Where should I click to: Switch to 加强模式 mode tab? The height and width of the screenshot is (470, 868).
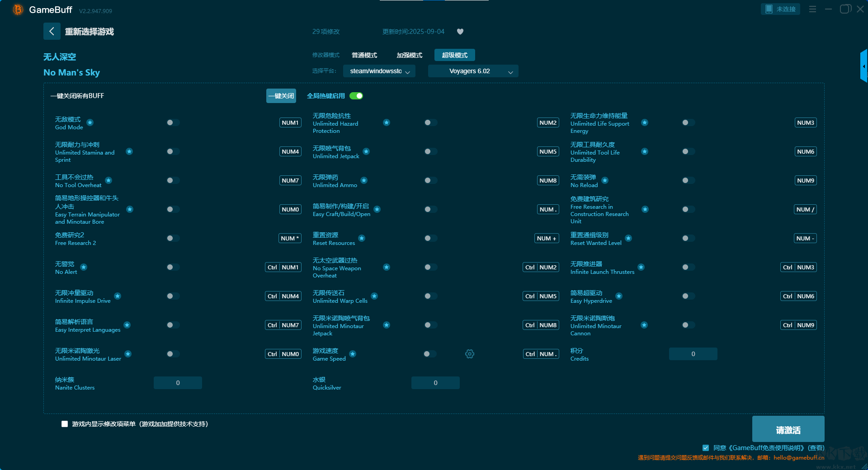410,55
